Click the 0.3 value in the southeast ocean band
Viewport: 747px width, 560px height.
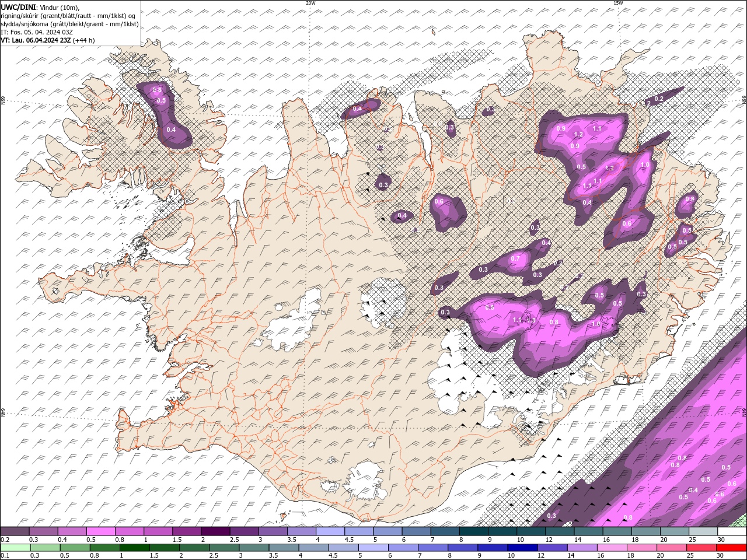click(x=551, y=516)
